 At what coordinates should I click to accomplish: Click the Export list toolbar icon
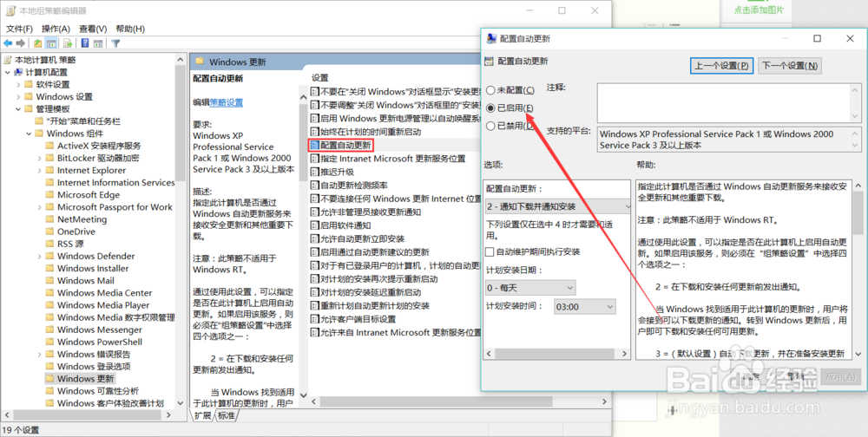pos(68,43)
